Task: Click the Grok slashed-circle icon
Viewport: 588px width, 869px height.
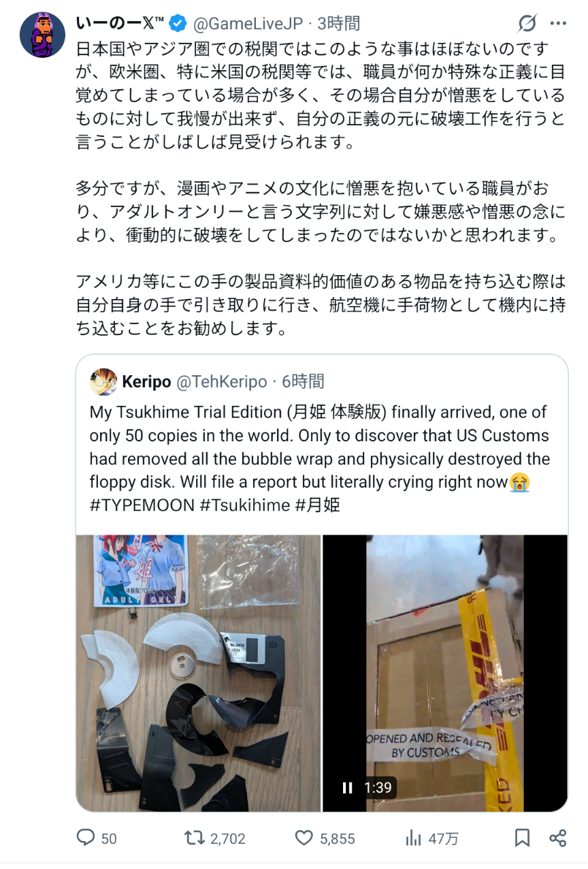Action: 527,24
